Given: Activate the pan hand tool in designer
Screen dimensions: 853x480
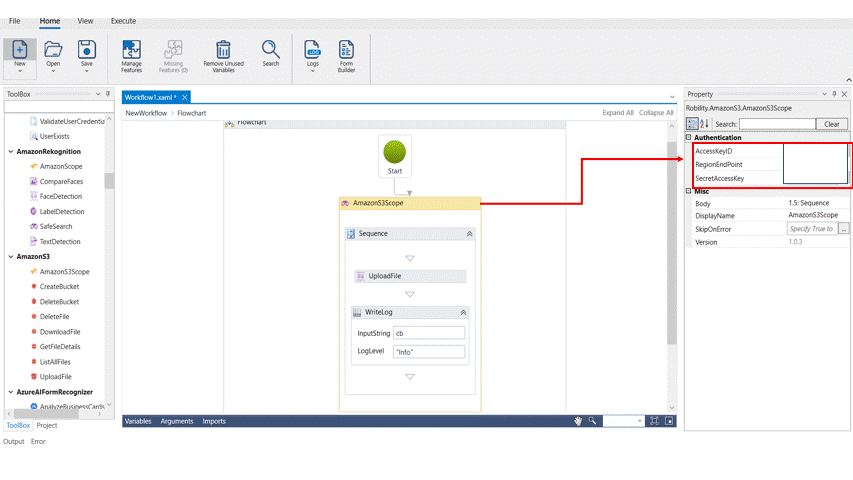Looking at the screenshot, I should tap(578, 421).
